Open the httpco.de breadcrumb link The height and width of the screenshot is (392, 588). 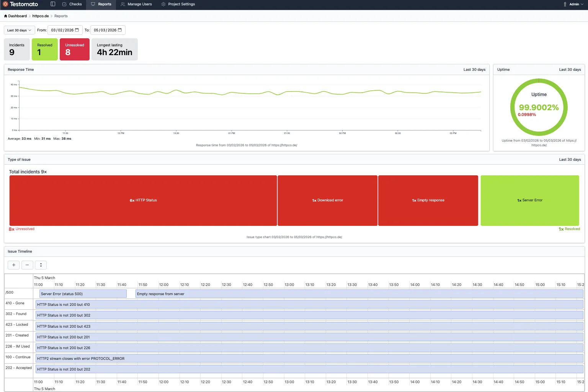tap(40, 16)
